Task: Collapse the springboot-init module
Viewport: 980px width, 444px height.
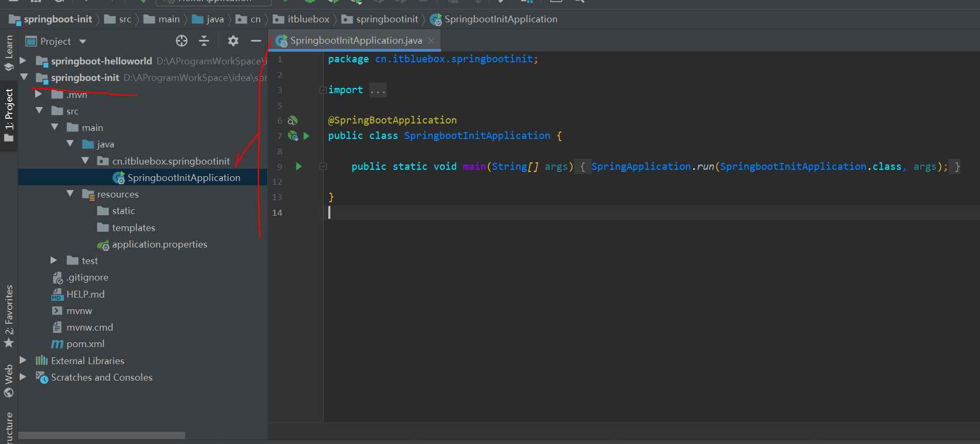Action: pyautogui.click(x=24, y=77)
